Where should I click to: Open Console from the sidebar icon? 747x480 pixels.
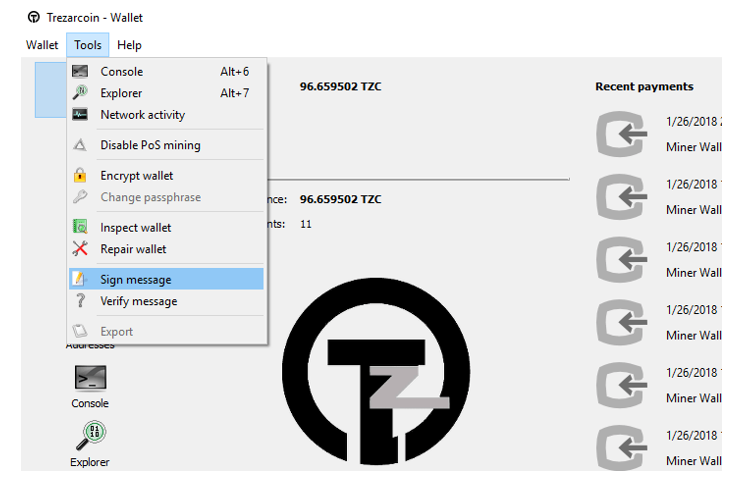click(x=90, y=378)
